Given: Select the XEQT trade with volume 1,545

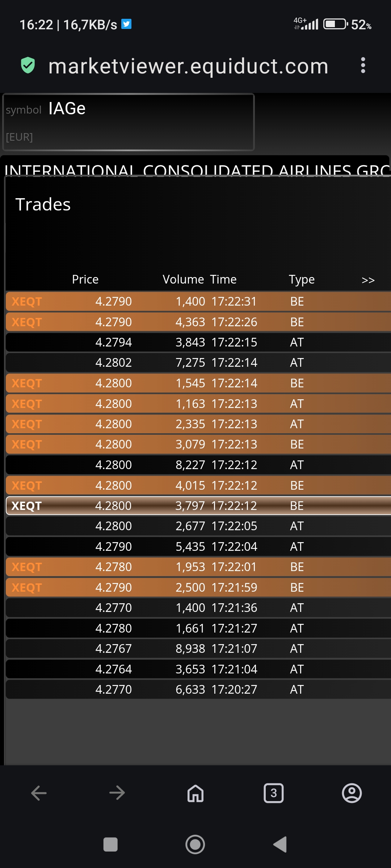Looking at the screenshot, I should click(198, 383).
